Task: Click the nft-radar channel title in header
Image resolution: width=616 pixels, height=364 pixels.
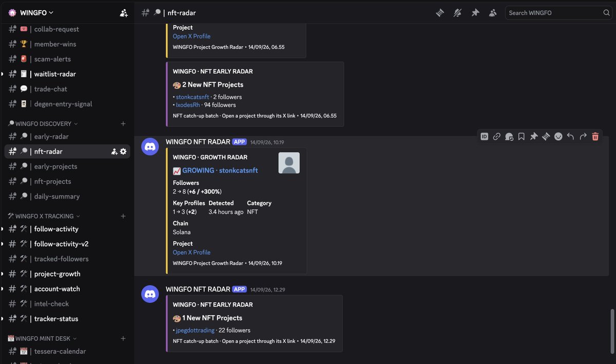Action: (x=181, y=13)
